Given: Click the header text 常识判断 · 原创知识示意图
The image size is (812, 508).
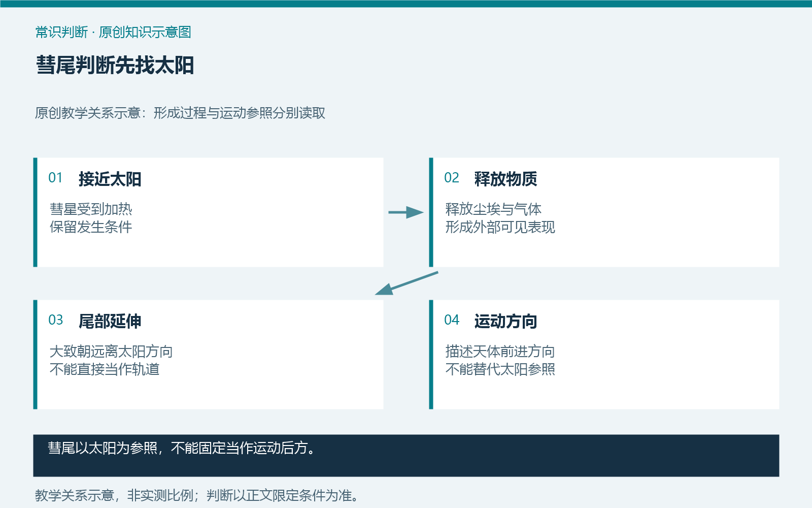Looking at the screenshot, I should click(x=113, y=32).
